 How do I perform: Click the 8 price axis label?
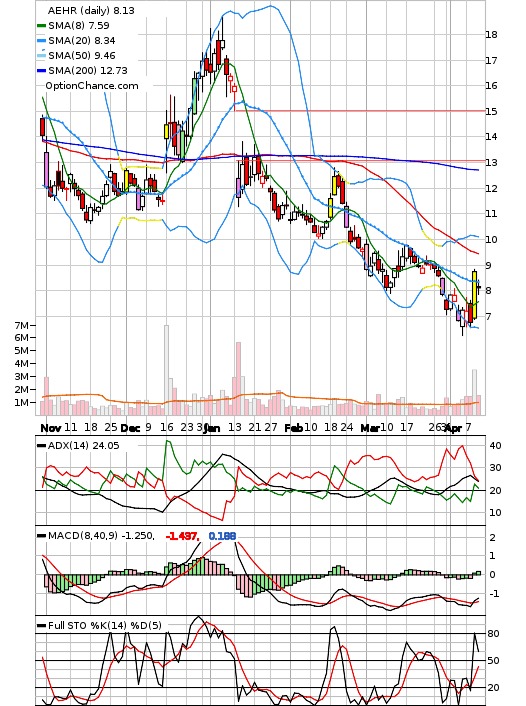coord(489,290)
